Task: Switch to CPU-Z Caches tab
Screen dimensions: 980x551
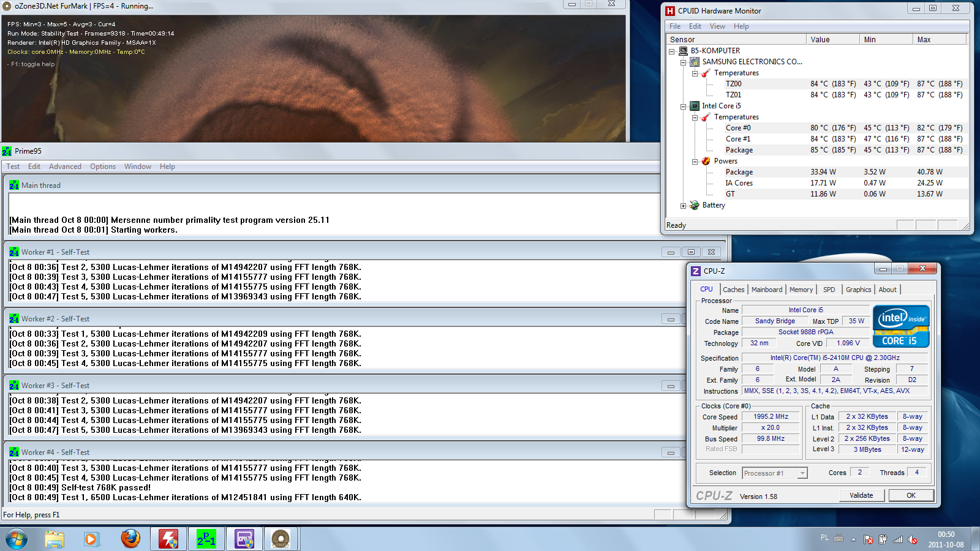Action: click(734, 290)
